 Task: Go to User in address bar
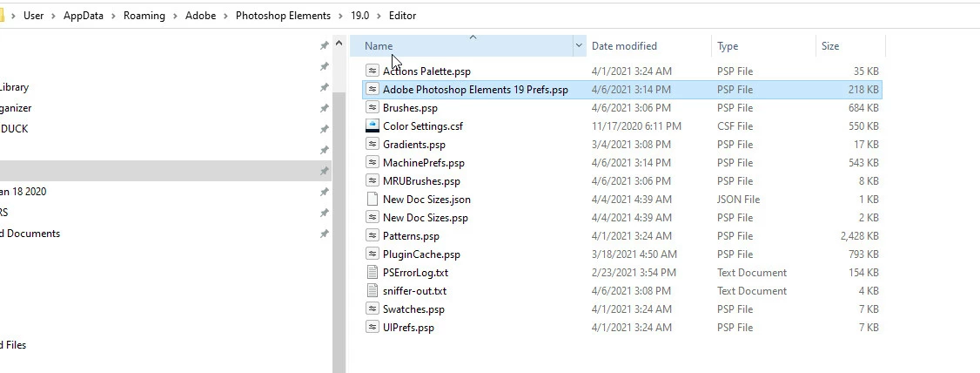click(x=34, y=16)
